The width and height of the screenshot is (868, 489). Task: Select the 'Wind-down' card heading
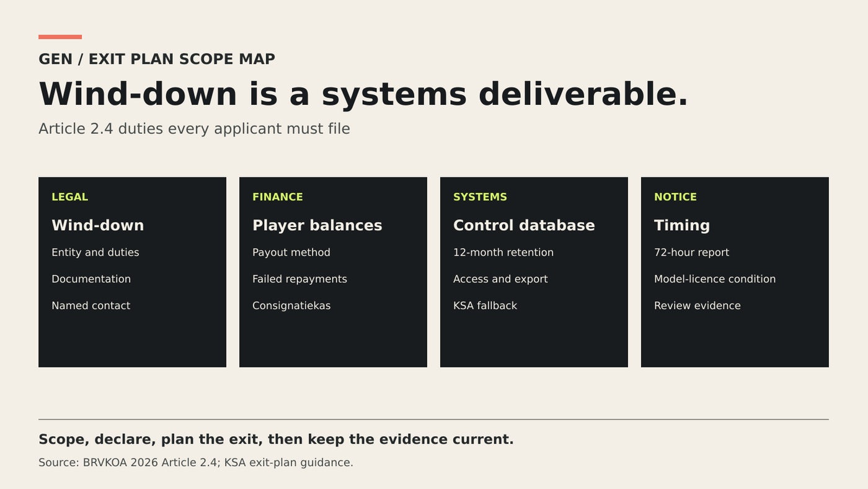pos(97,225)
